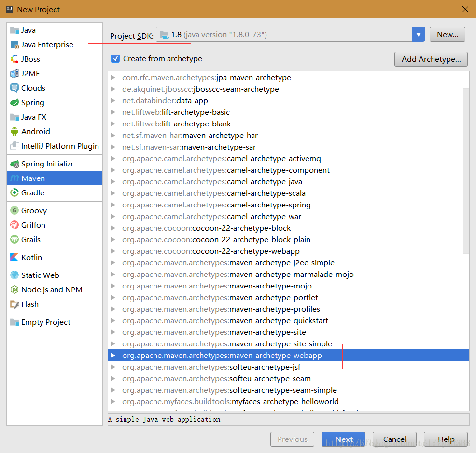Click the Add Archetype... button

pos(431,59)
